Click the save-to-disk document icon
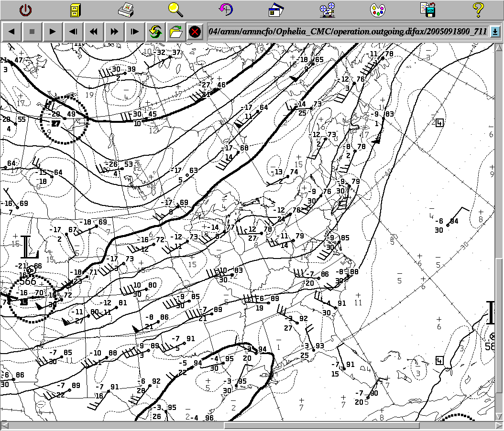The image size is (504, 431). pos(427,10)
